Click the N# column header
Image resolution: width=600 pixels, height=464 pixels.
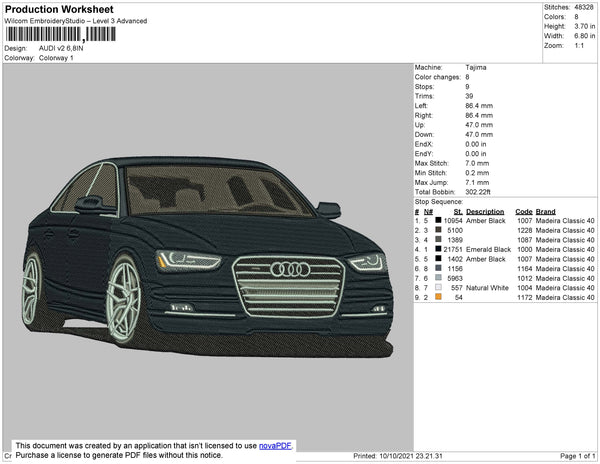(x=428, y=212)
